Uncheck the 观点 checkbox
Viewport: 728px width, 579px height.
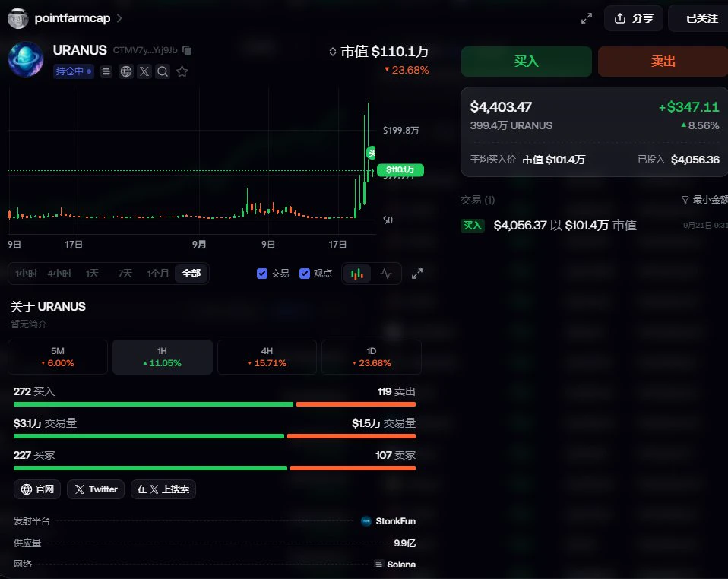click(305, 274)
